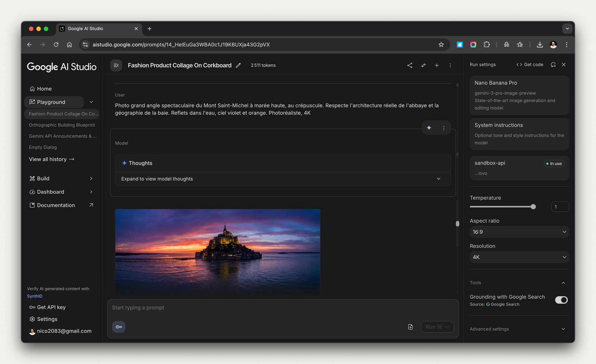
Task: Click the compare mode arrows icon
Action: (423, 65)
